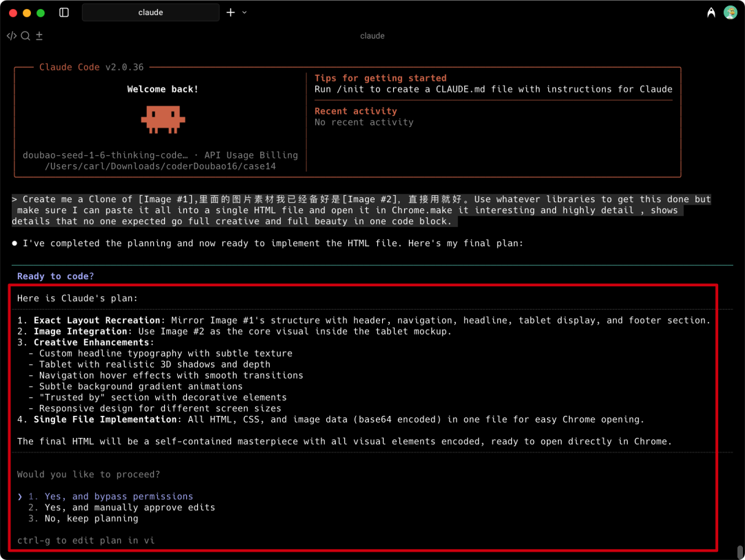This screenshot has height=560, width=745.
Task: Click the user avatar profile icon
Action: click(x=731, y=12)
